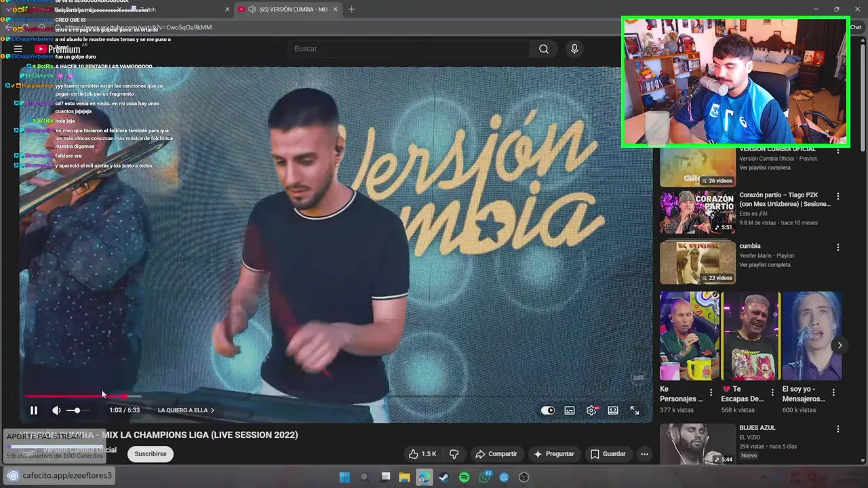Open Windows taskbar search
The height and width of the screenshot is (488, 868).
click(365, 477)
